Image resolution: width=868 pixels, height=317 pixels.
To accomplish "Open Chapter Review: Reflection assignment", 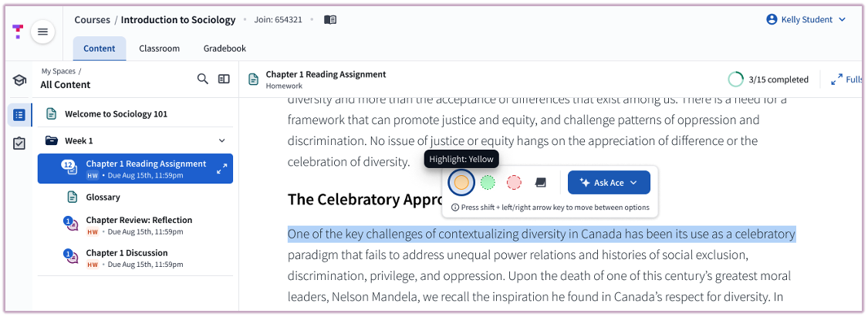I will 139,221.
